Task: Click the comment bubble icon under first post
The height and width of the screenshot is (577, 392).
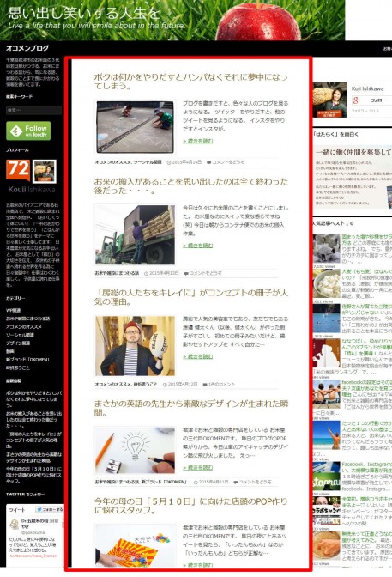Action: [x=209, y=162]
